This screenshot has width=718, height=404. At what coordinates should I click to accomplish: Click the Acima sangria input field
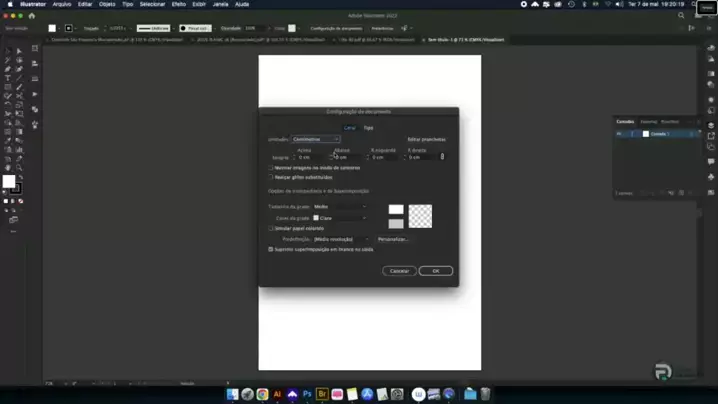pos(310,157)
